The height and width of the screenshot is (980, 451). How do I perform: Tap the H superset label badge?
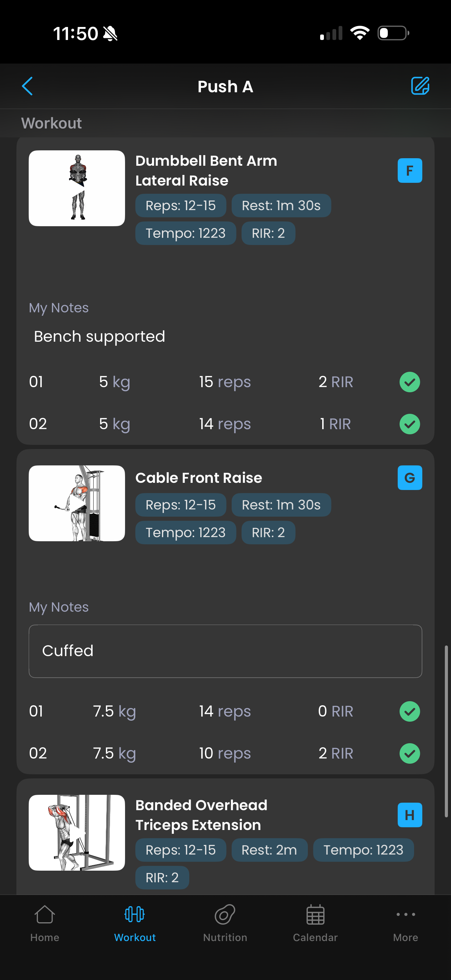pos(410,815)
